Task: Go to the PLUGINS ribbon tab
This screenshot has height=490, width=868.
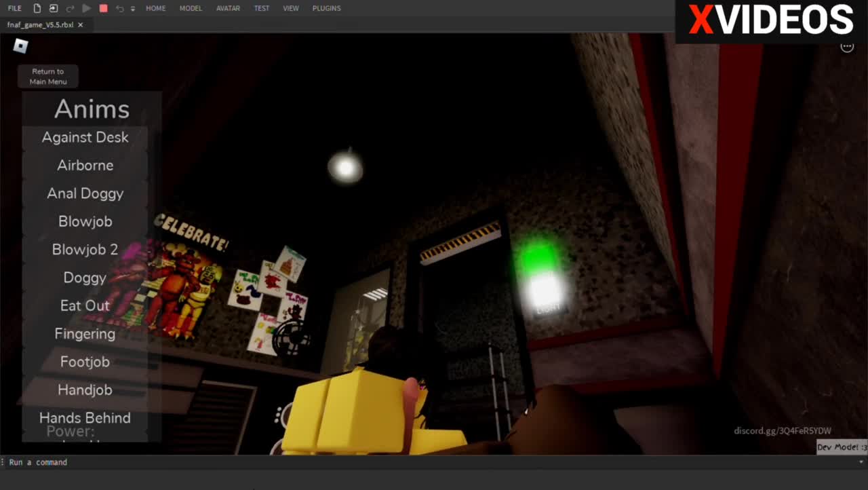Action: click(x=326, y=8)
